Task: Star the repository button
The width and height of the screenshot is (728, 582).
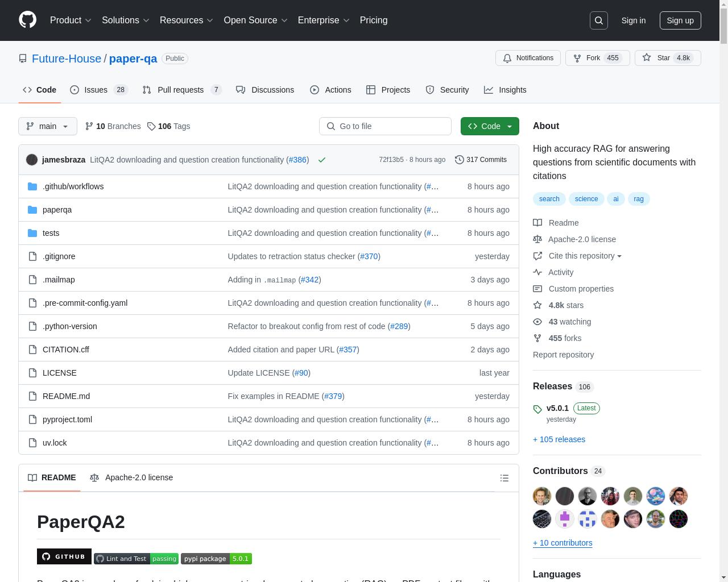Action: click(x=668, y=58)
